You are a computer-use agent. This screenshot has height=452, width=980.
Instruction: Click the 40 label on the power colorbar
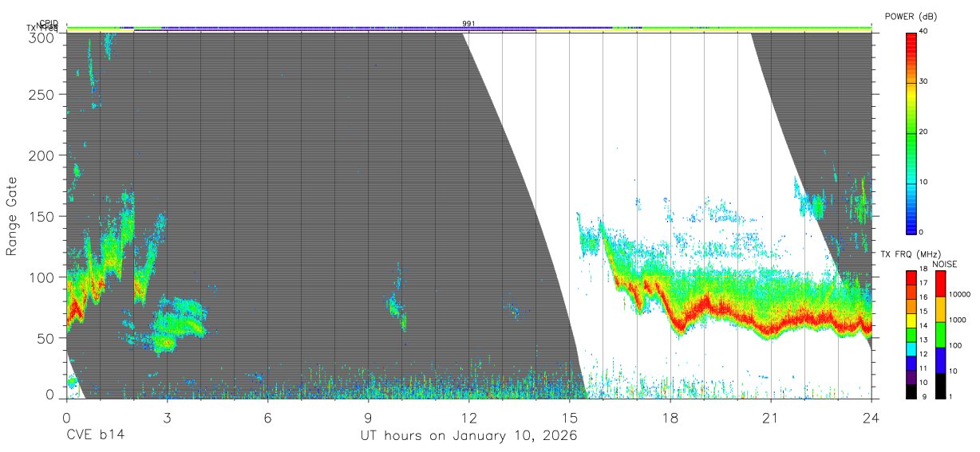924,31
